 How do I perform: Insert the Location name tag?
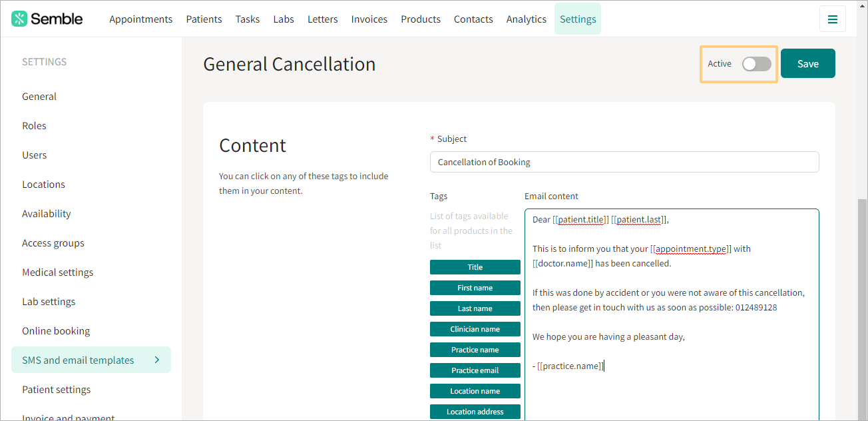point(475,391)
